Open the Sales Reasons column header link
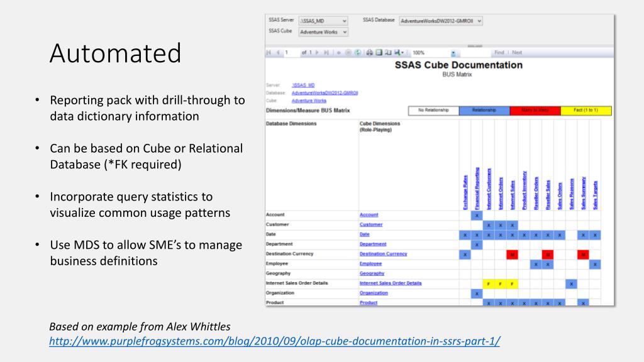This screenshot has height=362, width=644. coord(571,194)
